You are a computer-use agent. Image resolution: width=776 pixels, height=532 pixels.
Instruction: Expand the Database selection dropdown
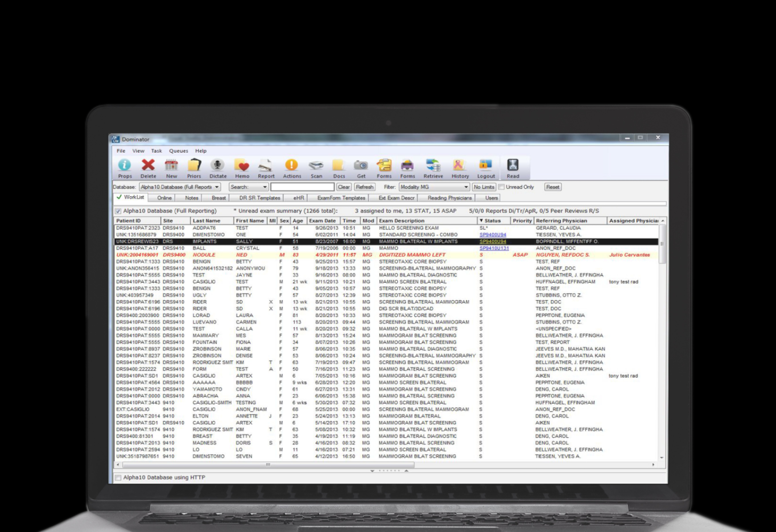pos(180,187)
